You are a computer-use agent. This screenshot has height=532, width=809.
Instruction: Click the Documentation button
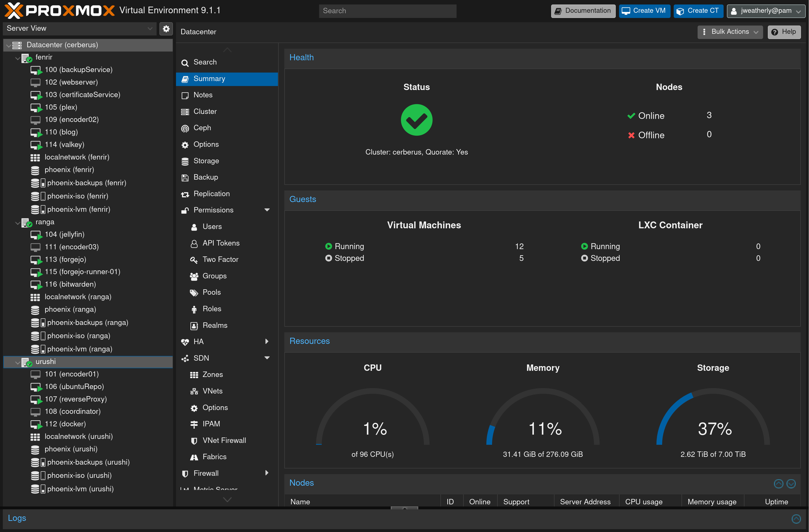coord(583,11)
